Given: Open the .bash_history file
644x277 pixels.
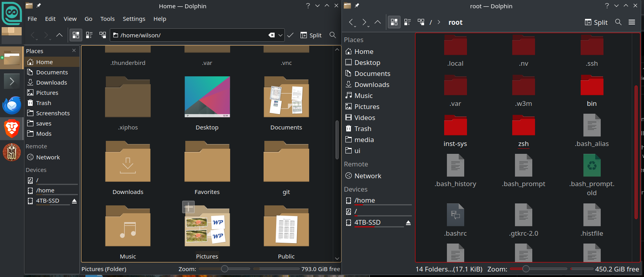Looking at the screenshot, I should (x=455, y=166).
